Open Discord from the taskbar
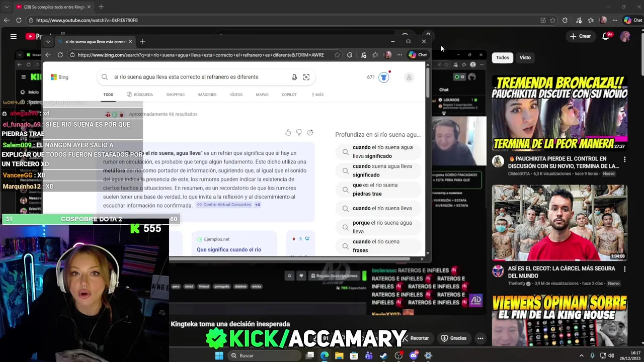 (x=414, y=355)
